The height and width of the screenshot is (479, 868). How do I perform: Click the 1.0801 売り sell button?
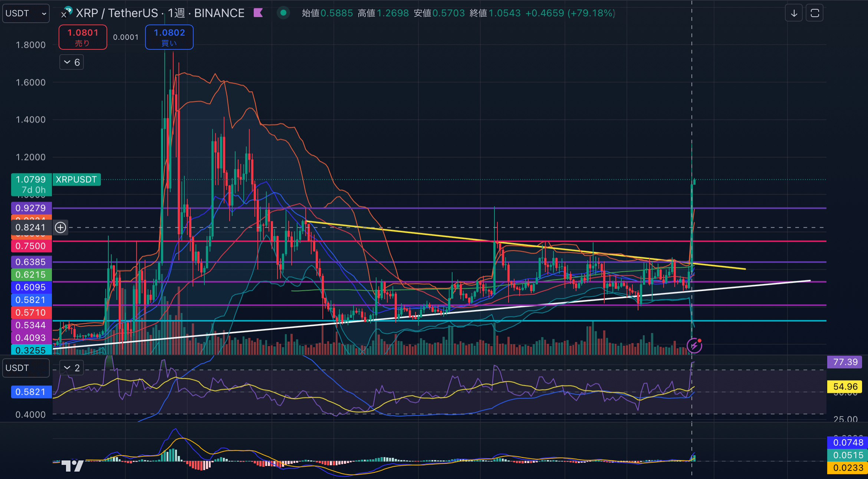[83, 37]
